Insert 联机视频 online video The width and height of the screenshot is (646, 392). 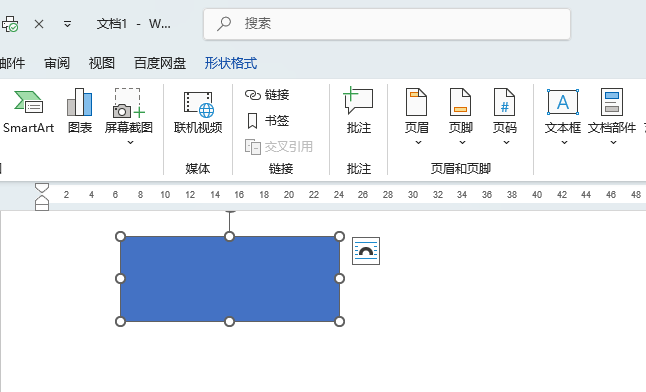click(198, 111)
